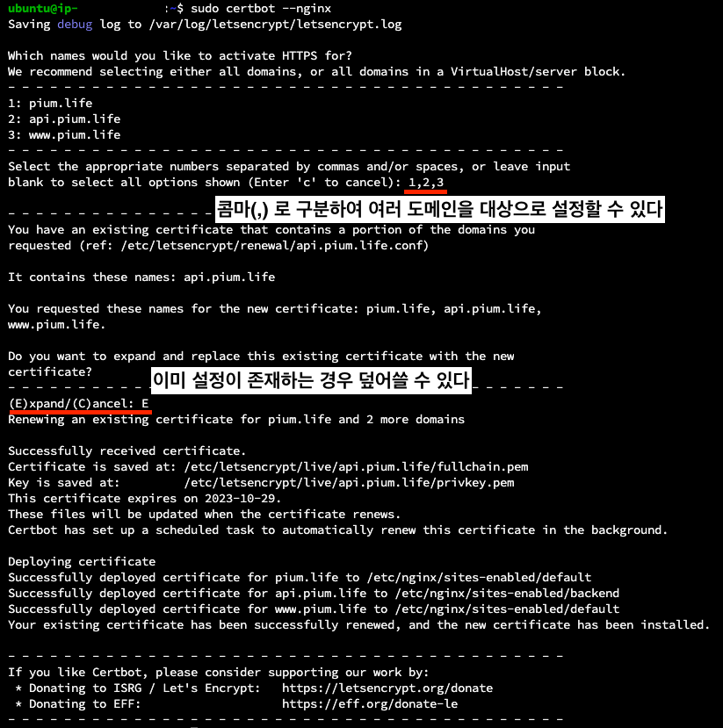The image size is (723, 728).
Task: Click the sudo certbot --nginx command text
Action: (261, 9)
